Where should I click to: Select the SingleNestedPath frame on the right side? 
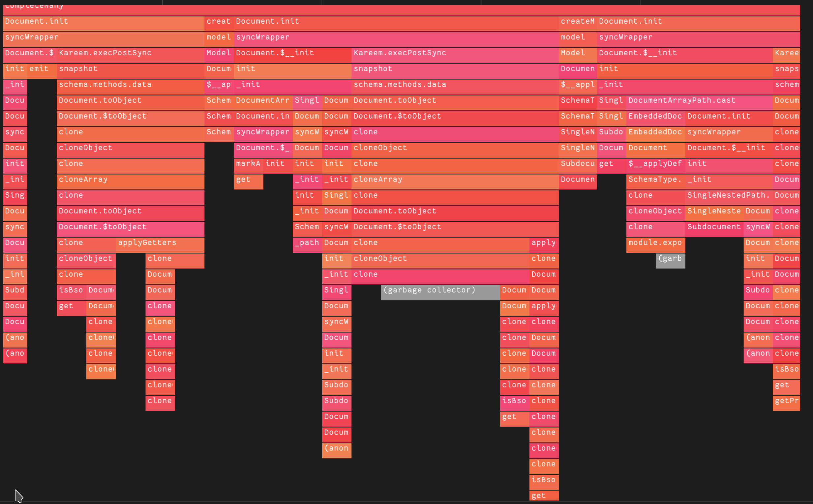point(729,195)
